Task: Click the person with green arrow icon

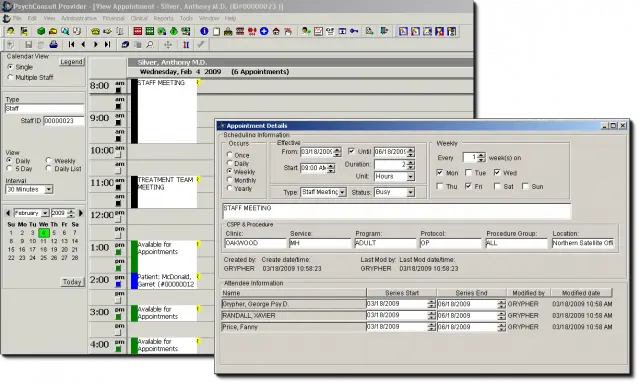Action: pyautogui.click(x=306, y=31)
